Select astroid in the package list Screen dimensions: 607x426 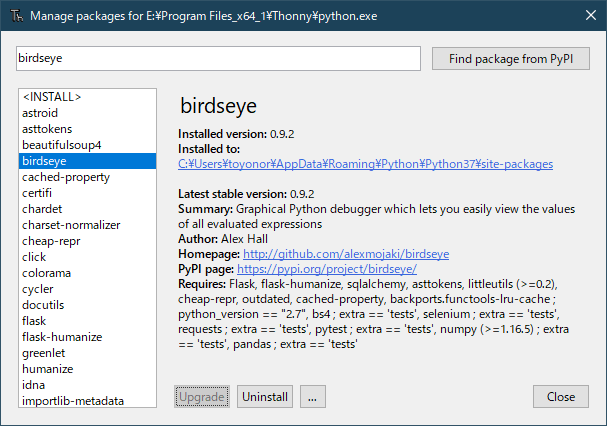click(42, 113)
